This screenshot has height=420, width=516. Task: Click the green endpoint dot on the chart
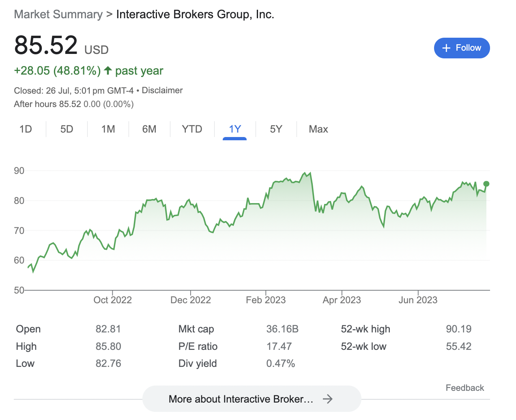click(x=486, y=184)
